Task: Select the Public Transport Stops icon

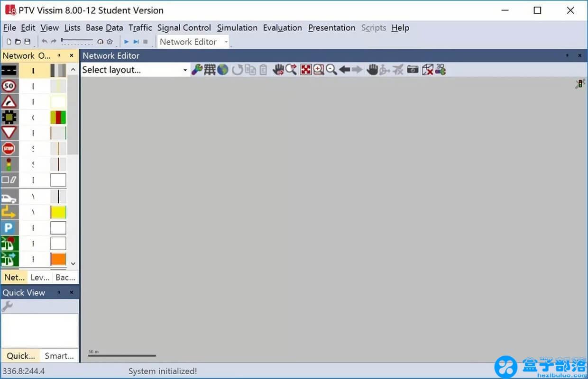Action: coord(9,244)
